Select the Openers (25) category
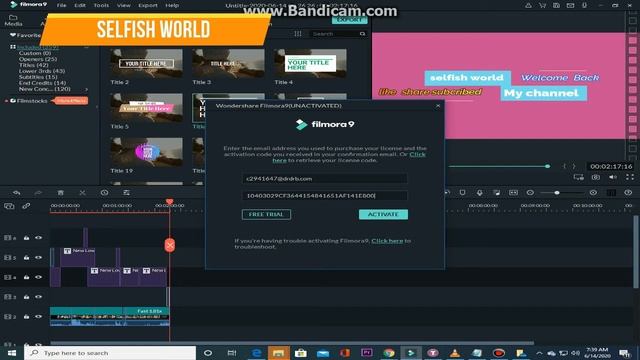The image size is (640, 360). click(38, 59)
